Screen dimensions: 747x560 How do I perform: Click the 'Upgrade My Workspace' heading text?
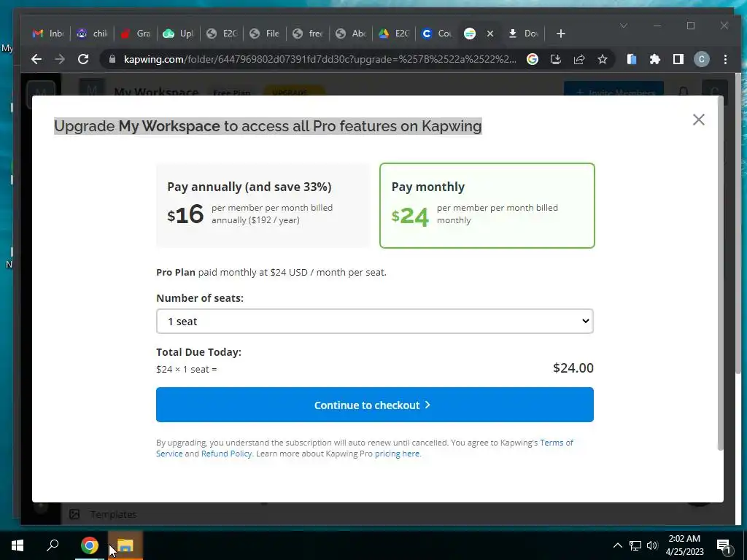[268, 126]
